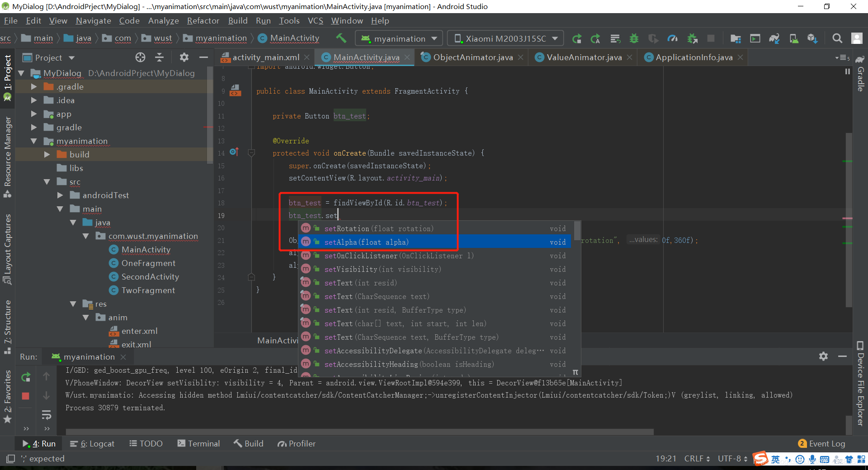
Task: Expand the .gradle folder
Action: tap(34, 86)
